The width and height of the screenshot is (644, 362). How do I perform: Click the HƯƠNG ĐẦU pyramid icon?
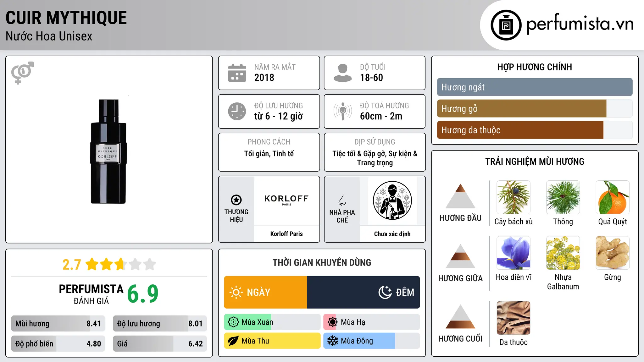coord(460,196)
